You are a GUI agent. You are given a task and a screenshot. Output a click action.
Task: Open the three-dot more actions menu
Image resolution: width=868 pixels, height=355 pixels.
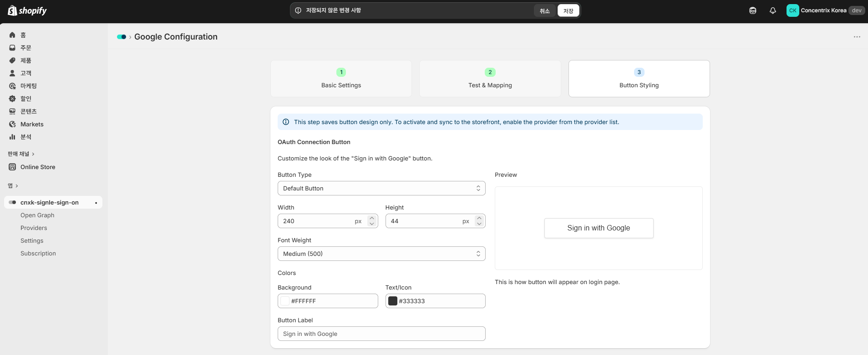857,37
